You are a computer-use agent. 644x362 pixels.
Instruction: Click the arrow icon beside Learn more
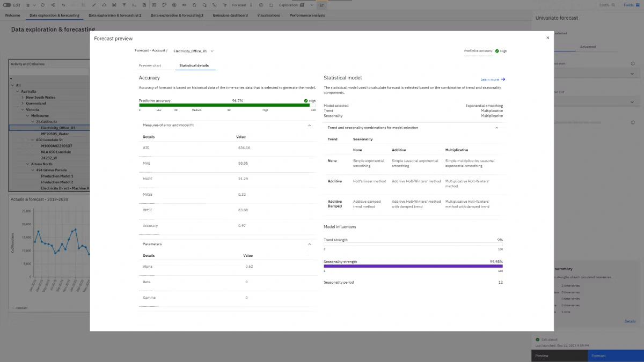503,79
